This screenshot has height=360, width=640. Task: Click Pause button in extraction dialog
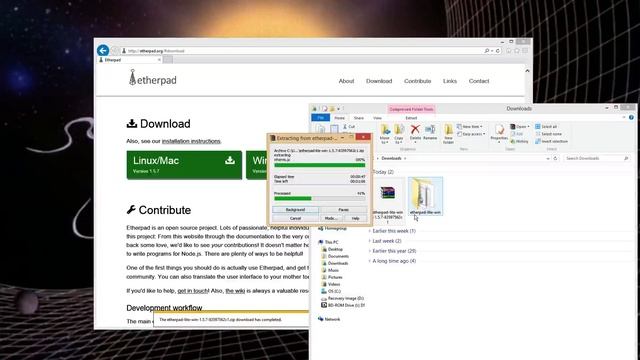pos(343,209)
